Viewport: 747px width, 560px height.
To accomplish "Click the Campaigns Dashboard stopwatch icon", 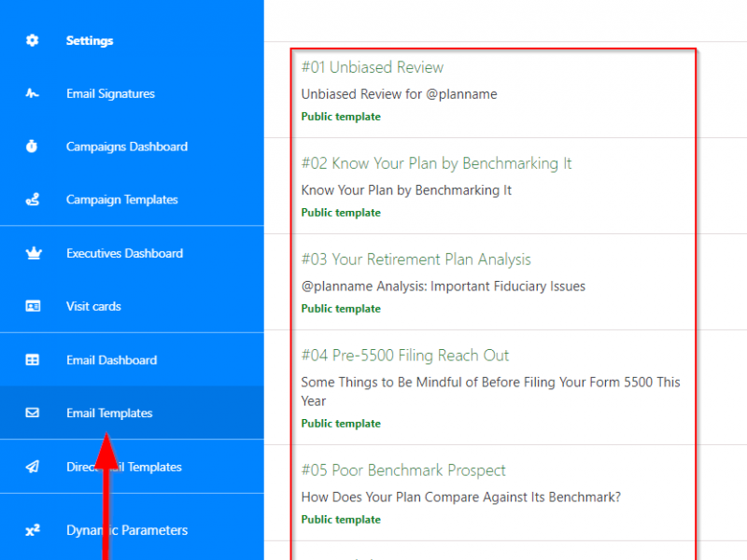I will tap(33, 147).
